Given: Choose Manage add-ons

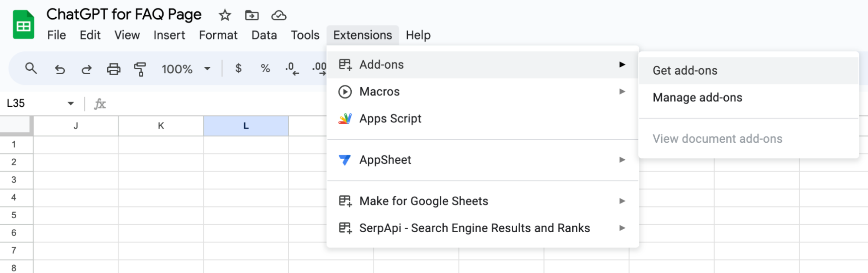Looking at the screenshot, I should point(749,97).
